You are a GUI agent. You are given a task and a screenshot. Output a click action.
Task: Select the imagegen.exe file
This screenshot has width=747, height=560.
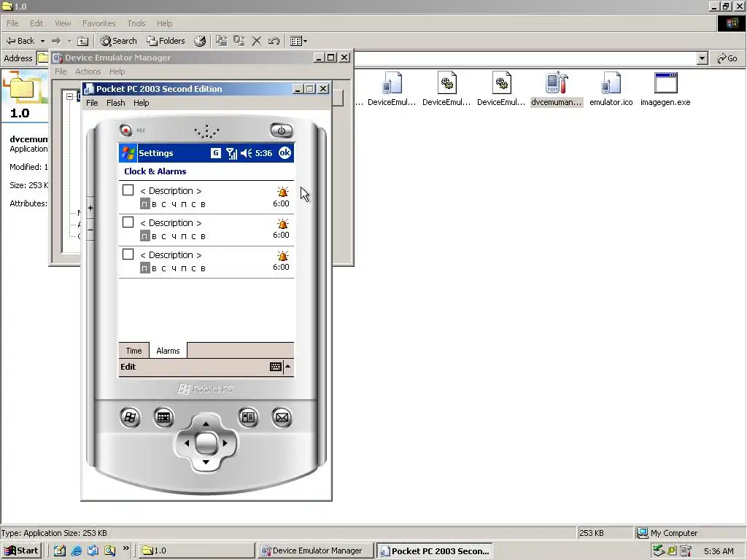coord(665,89)
